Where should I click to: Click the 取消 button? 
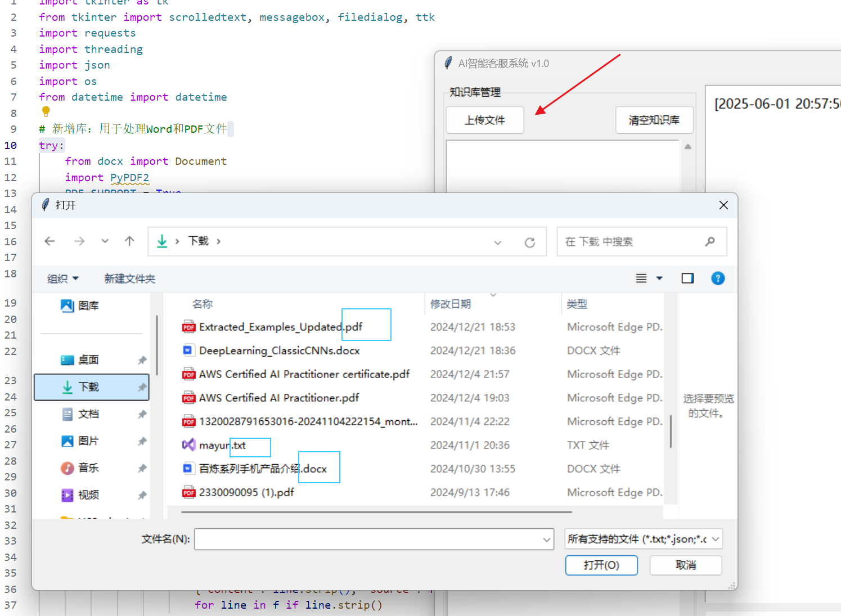point(685,565)
